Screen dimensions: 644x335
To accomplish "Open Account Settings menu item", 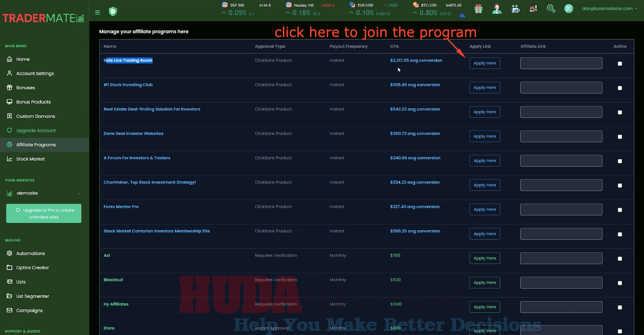I will [44, 73].
